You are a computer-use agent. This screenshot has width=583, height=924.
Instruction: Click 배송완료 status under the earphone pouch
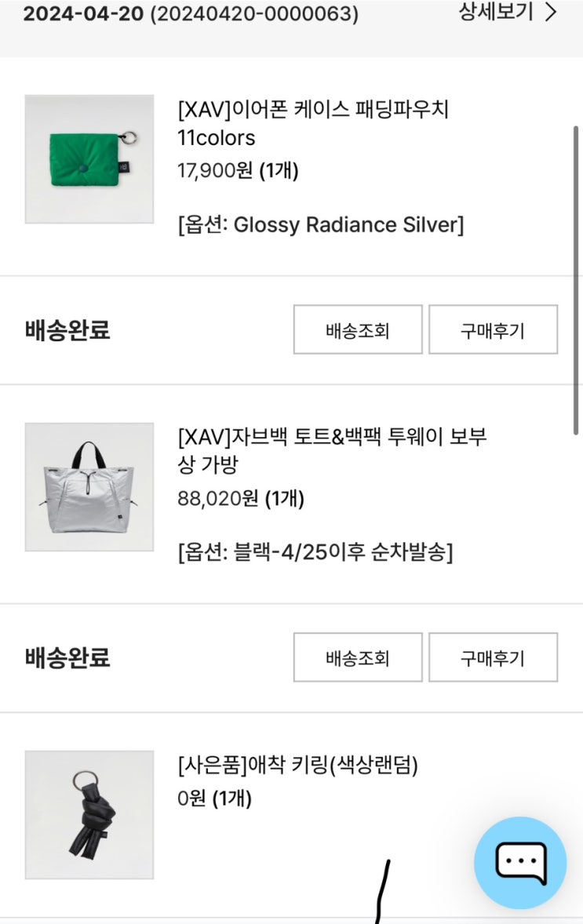point(67,330)
